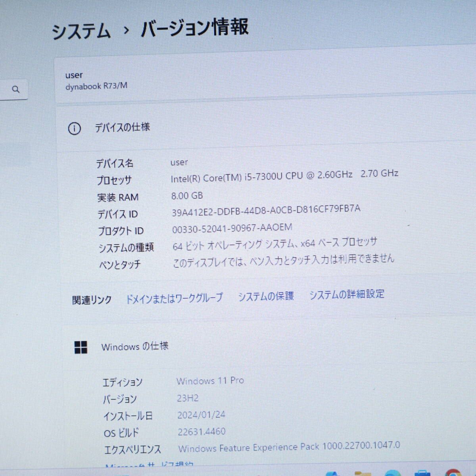
Task: Click the 関連リンク label
Action: coord(92,300)
